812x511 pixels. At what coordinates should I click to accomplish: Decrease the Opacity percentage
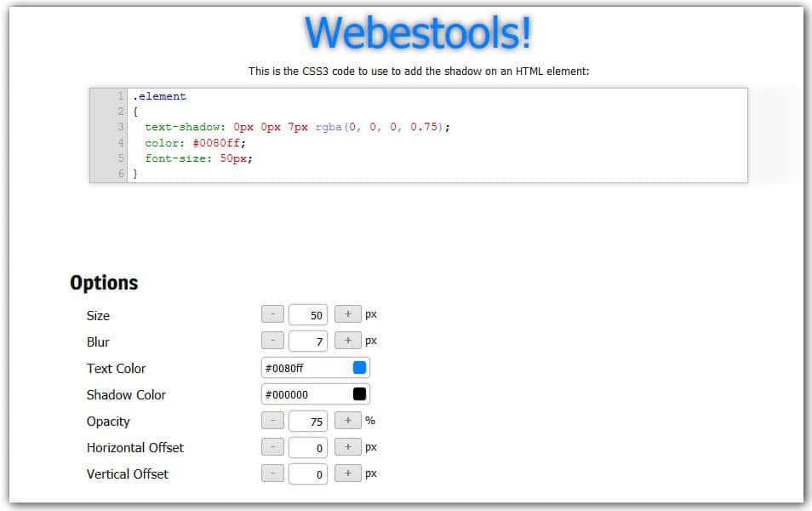[x=272, y=420]
